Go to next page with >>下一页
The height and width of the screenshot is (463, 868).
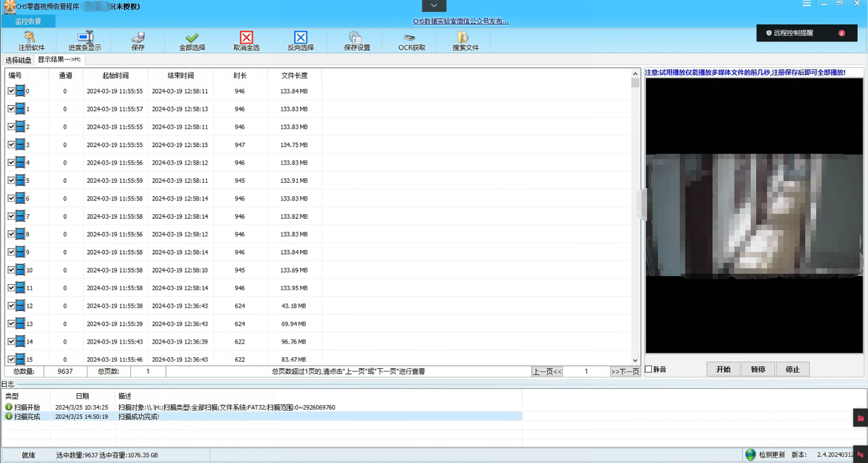point(625,371)
